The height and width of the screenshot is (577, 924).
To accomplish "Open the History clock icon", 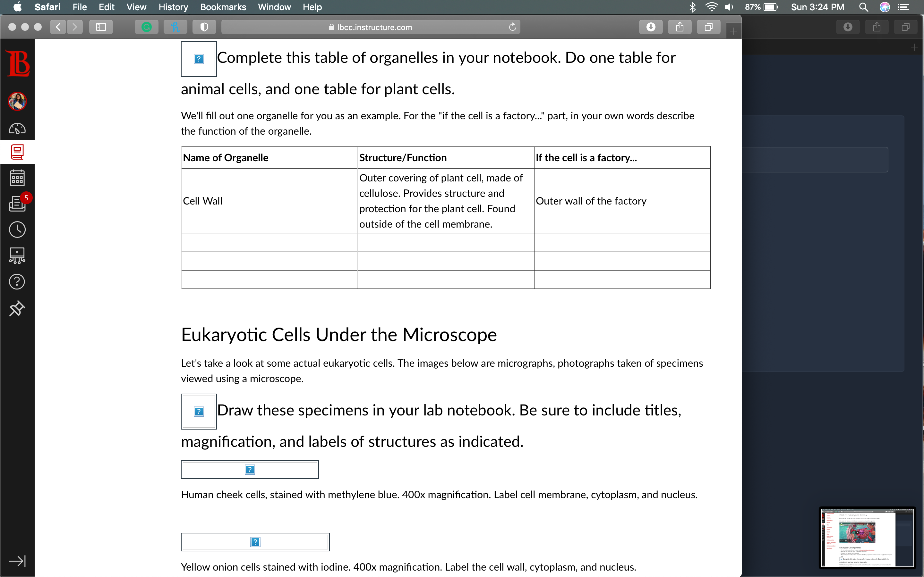I will tap(17, 229).
